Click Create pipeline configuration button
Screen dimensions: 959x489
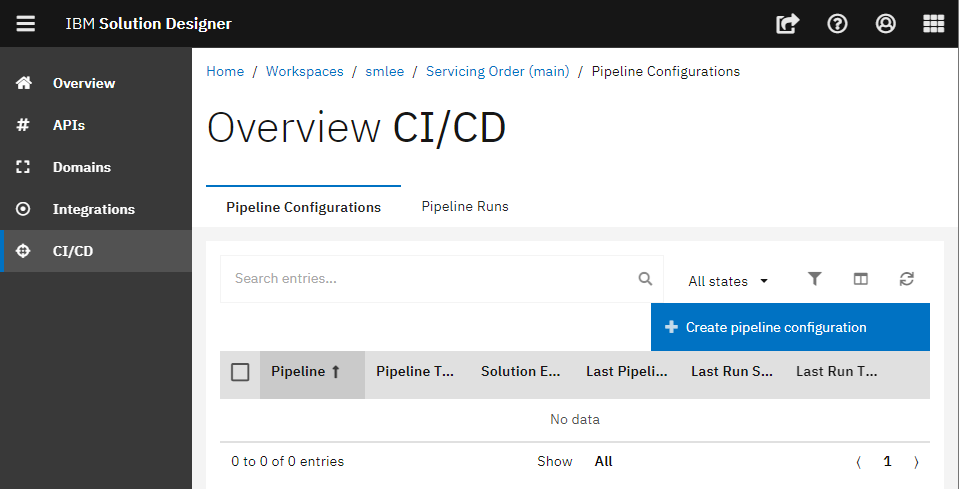click(790, 327)
